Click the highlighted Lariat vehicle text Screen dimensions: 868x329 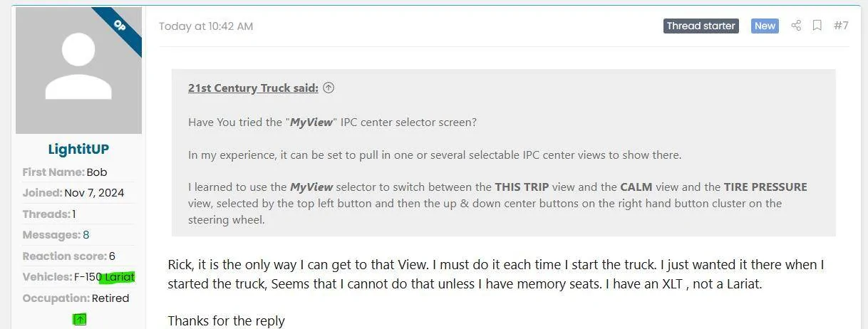118,277
